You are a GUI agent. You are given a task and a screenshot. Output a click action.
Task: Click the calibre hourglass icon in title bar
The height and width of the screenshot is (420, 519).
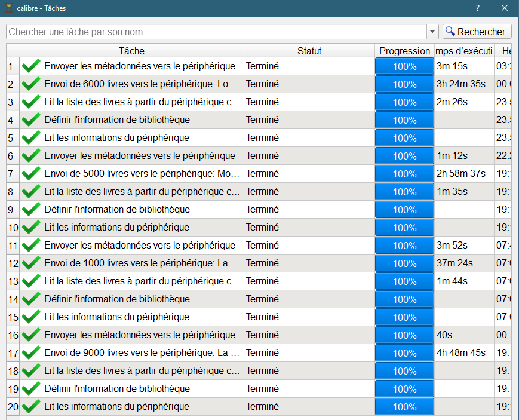9,8
